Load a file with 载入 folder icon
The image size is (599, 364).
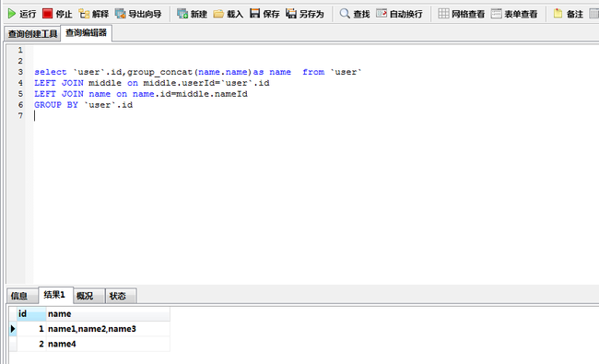[x=218, y=14]
